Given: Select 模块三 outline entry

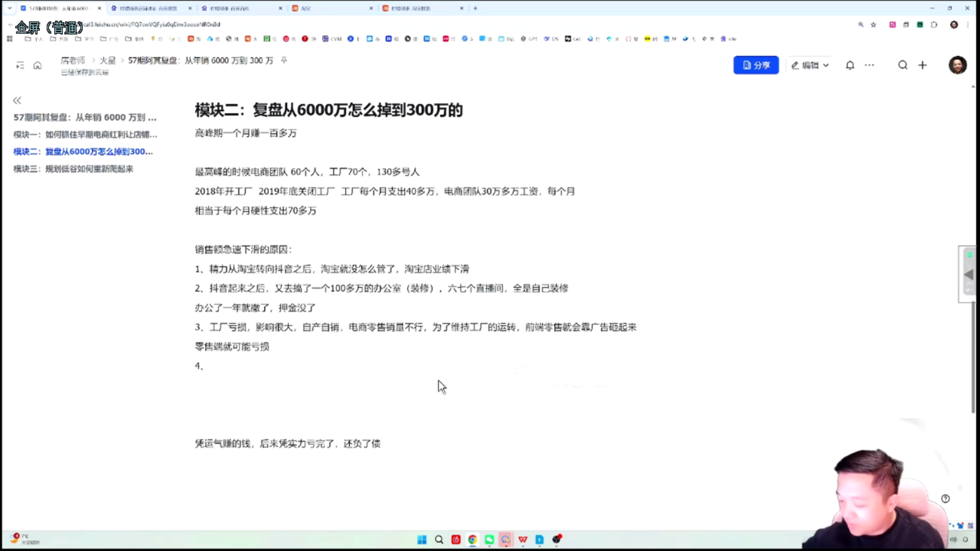Looking at the screenshot, I should [73, 168].
